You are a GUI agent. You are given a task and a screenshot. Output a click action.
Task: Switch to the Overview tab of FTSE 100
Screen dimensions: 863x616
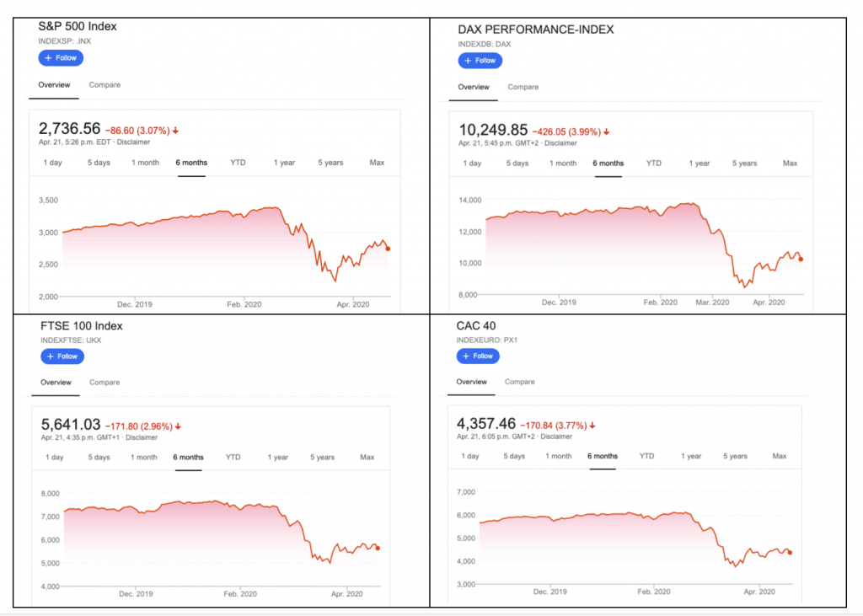click(56, 382)
